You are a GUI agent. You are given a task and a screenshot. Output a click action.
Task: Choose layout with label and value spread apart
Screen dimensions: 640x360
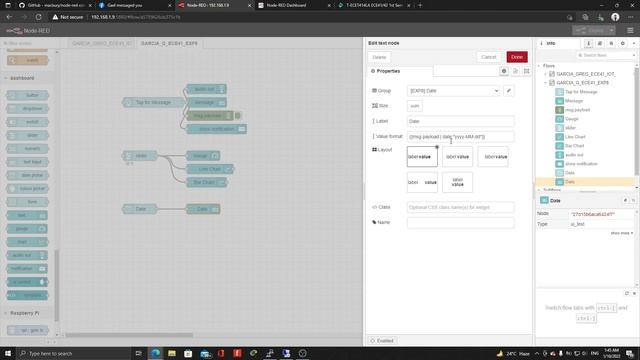pos(422,182)
